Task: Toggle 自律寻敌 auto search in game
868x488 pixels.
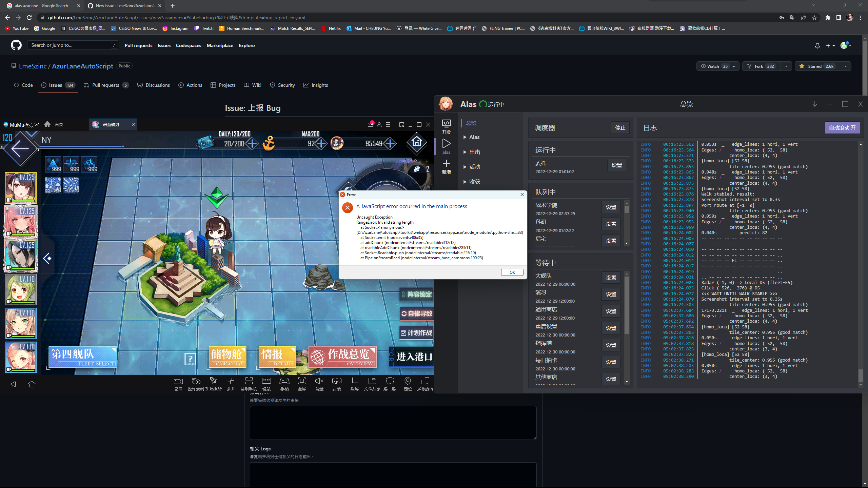Action: [x=417, y=313]
